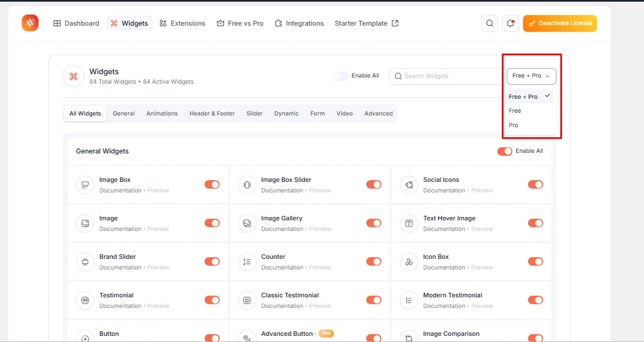Open Documentation link for Modern Testimonial
Screen dimensions: 644x342
click(x=444, y=306)
